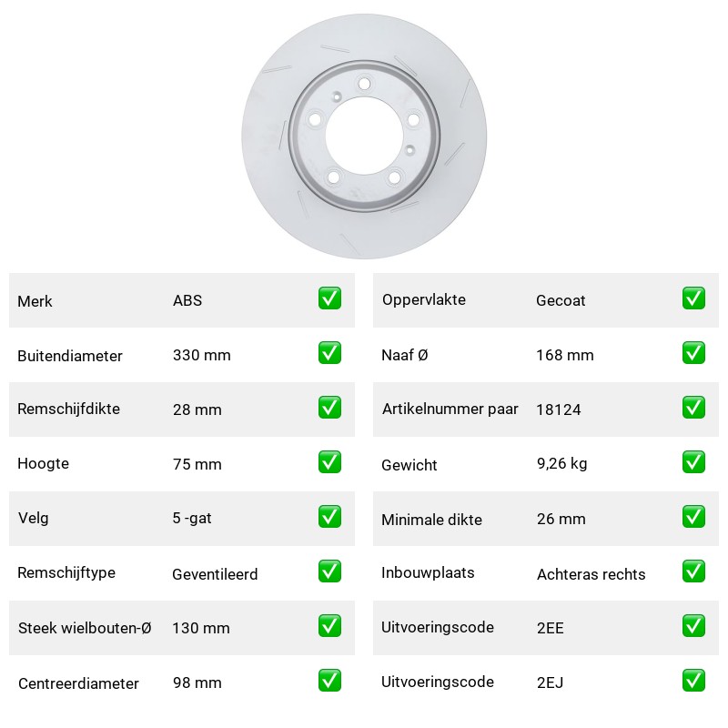Click the checkmark beside Remschijfdikte 28 mm
Viewport: 728px width, 728px height.
329,407
